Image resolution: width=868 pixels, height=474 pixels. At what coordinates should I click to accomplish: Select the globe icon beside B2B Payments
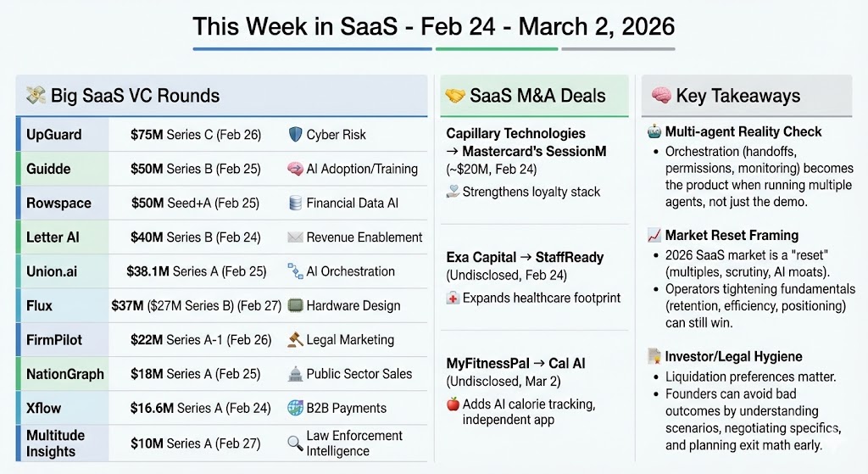(x=295, y=408)
